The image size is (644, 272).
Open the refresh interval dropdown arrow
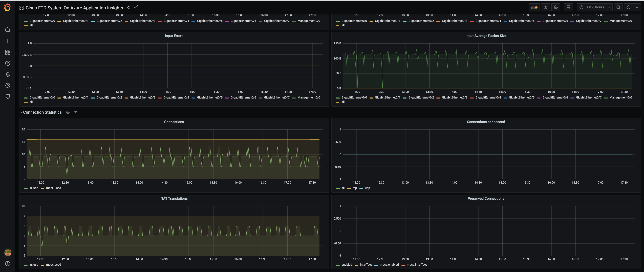637,8
